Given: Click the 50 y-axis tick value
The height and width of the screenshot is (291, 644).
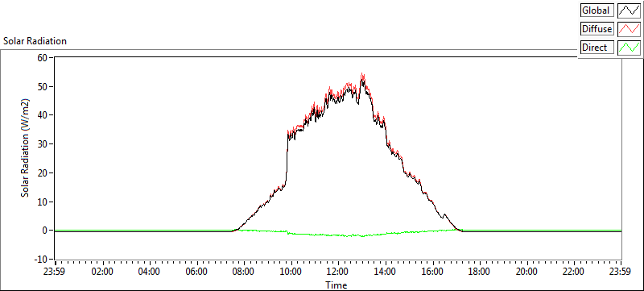Looking at the screenshot, I should (x=43, y=86).
